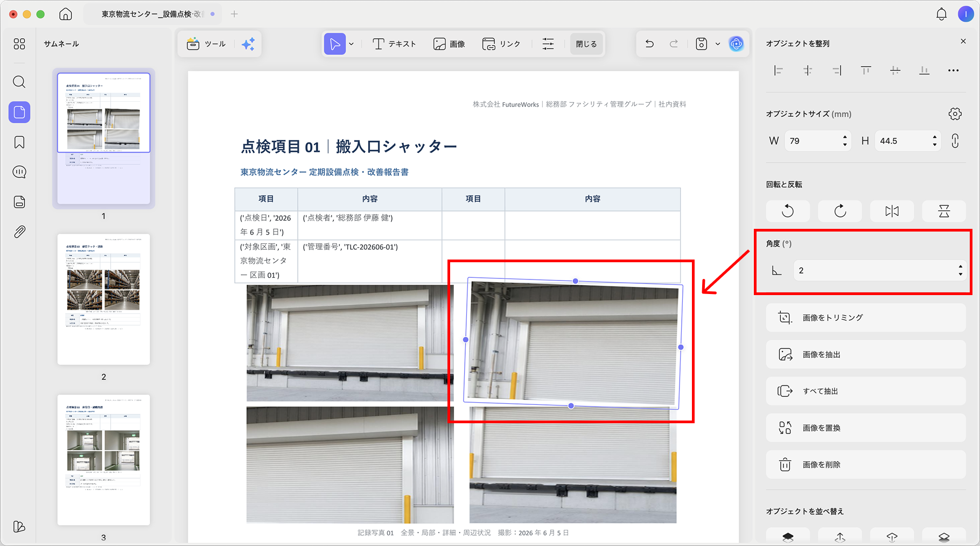This screenshot has height=546, width=980.
Task: Open thumbnail grid view in sidebar
Action: tap(19, 44)
